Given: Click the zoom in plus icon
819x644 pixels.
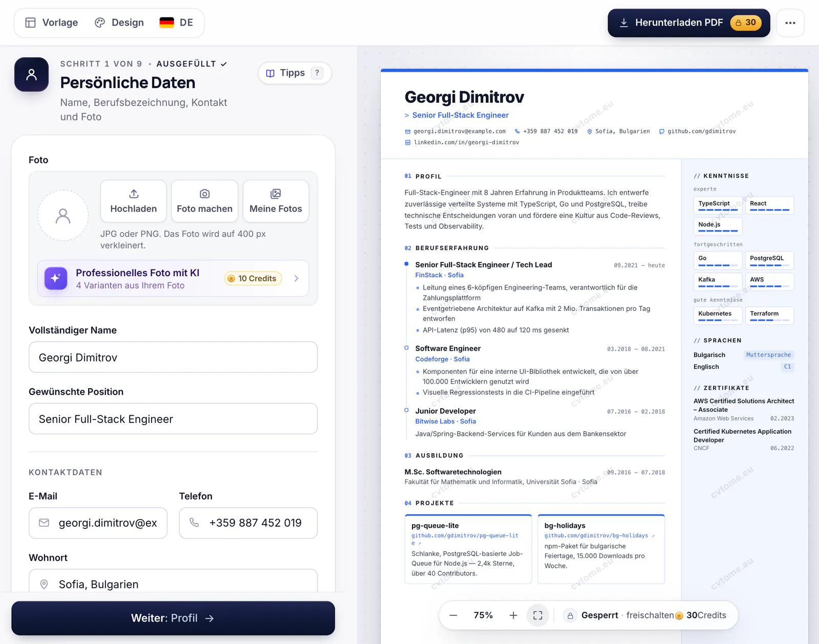Looking at the screenshot, I should tap(513, 615).
